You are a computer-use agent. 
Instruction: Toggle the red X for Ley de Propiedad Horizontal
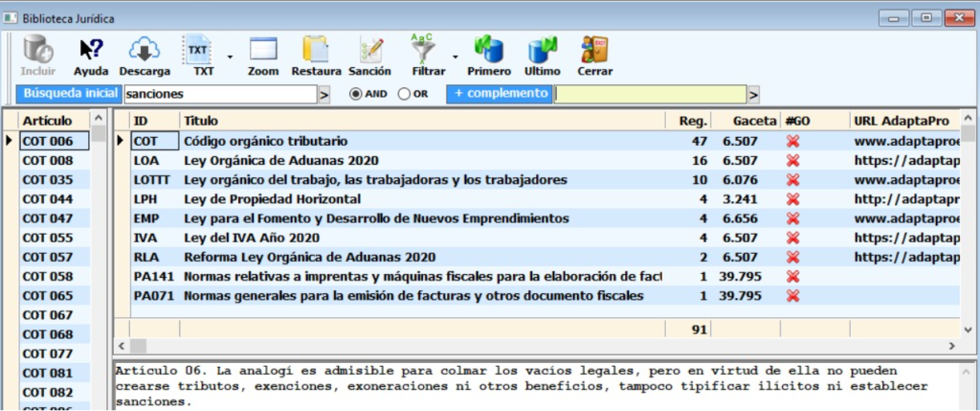click(792, 199)
